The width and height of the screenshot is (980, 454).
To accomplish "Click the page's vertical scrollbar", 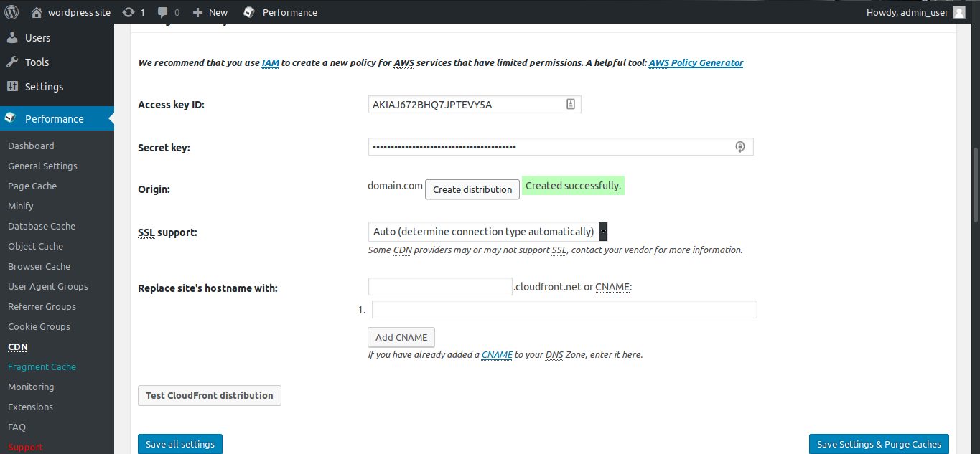I will (974, 186).
